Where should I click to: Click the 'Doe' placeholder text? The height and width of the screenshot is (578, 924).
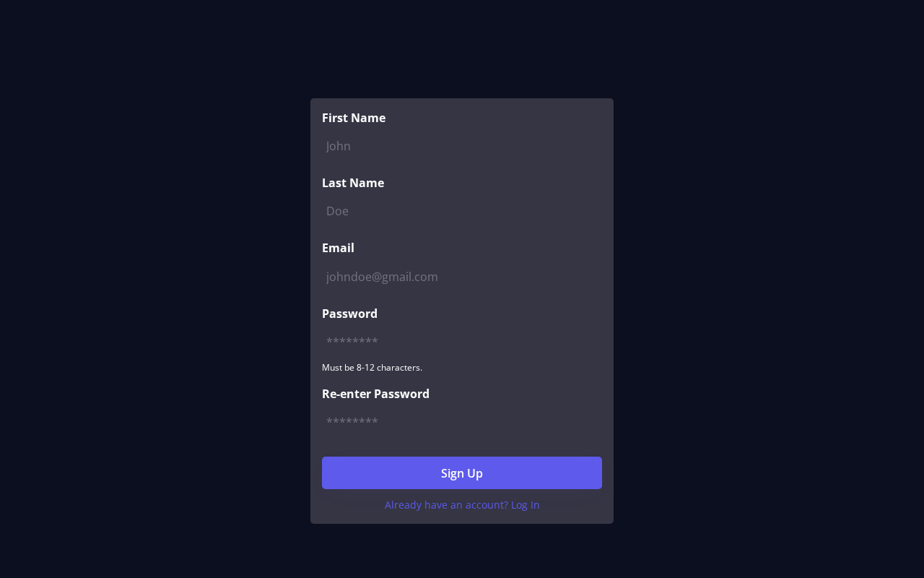click(337, 211)
